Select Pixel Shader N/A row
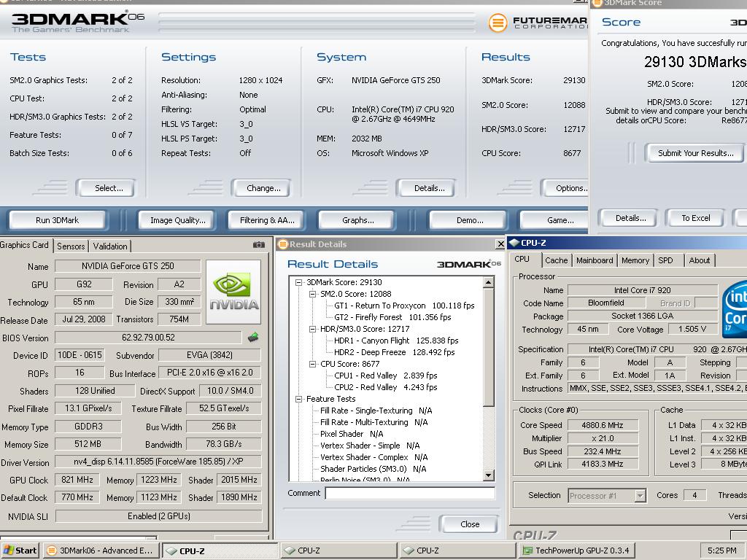 coord(352,434)
